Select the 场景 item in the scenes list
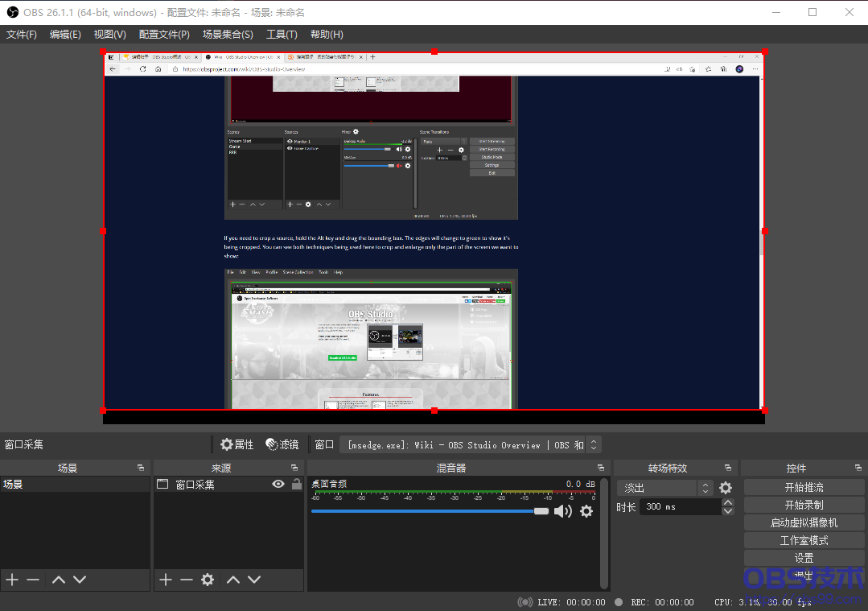This screenshot has height=611, width=868. coord(75,484)
